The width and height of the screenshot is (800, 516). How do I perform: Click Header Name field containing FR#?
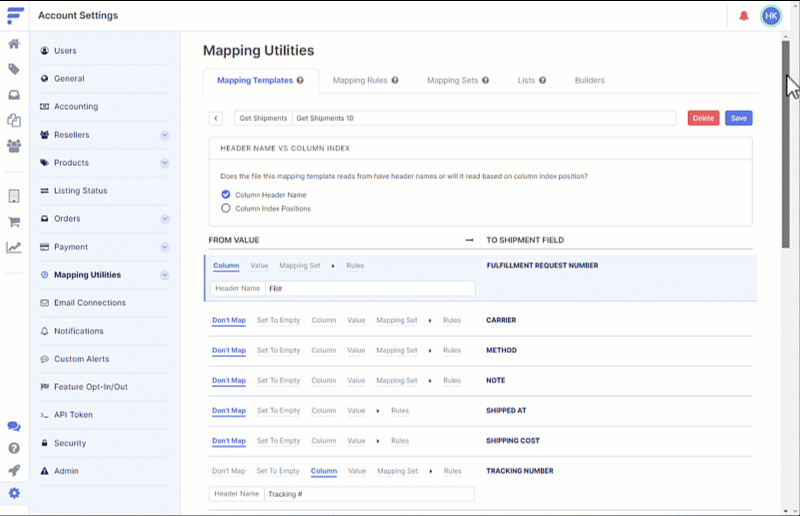370,288
